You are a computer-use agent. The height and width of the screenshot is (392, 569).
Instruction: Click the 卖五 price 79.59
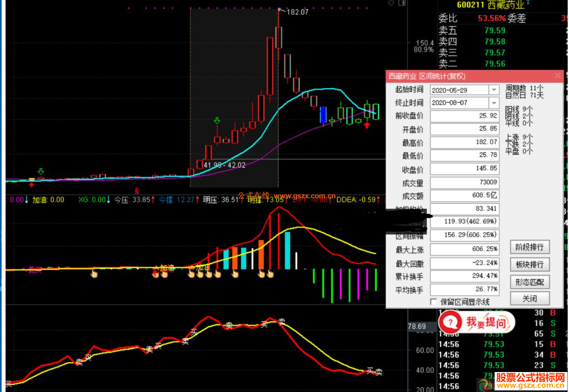pyautogui.click(x=495, y=30)
